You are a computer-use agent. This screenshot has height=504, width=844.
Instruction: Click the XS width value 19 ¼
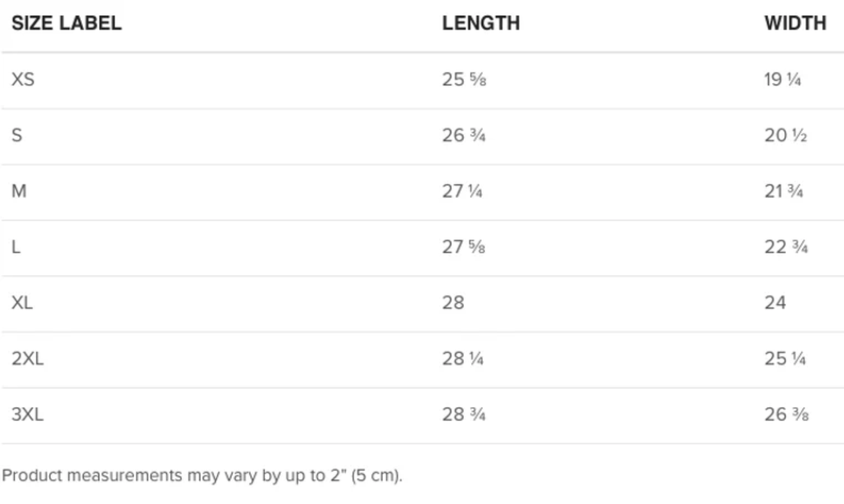782,79
